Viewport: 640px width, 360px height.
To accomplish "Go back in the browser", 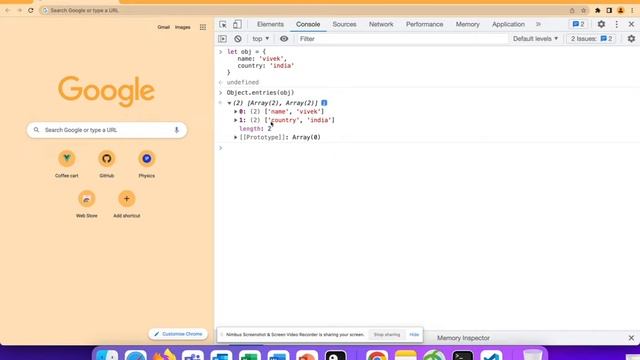I will click(x=7, y=10).
